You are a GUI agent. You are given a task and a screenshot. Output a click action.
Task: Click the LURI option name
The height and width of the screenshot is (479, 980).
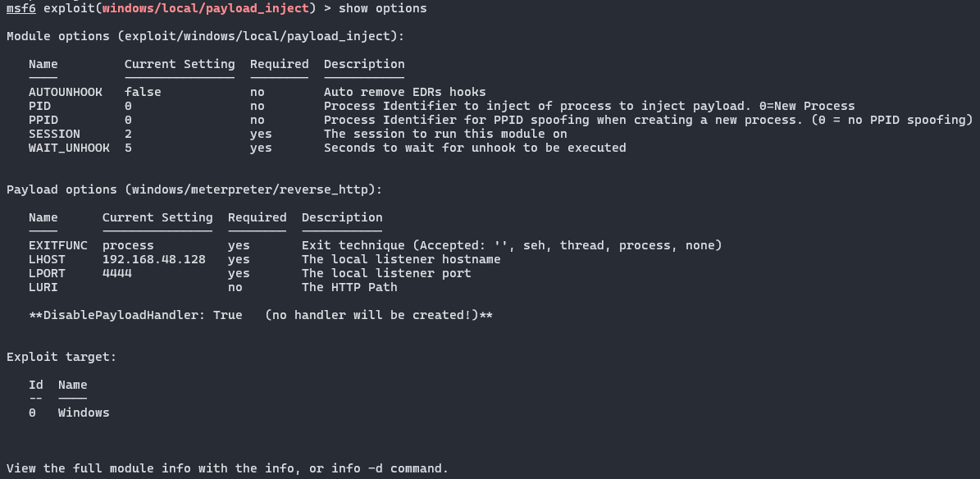pyautogui.click(x=43, y=287)
